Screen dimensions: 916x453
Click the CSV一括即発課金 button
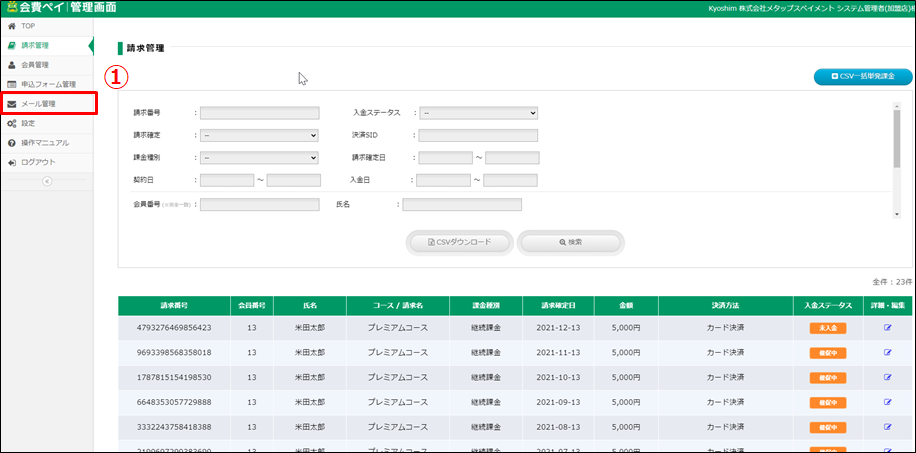[862, 76]
